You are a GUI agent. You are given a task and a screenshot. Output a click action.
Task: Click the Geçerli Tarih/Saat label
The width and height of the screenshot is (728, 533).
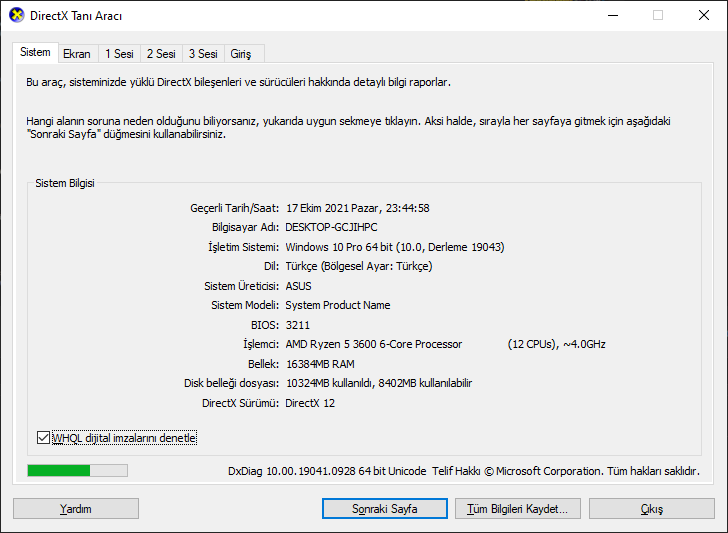[x=235, y=208]
